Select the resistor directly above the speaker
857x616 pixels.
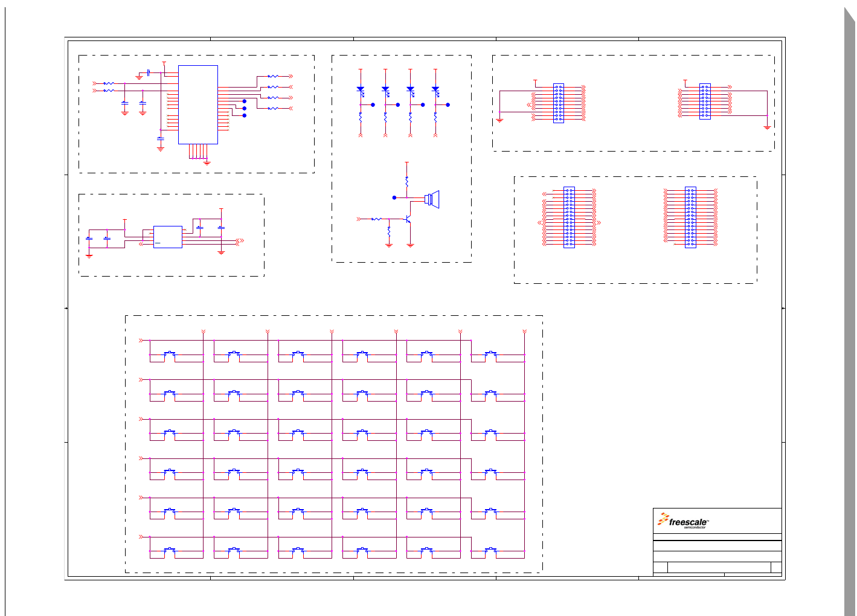click(x=407, y=181)
